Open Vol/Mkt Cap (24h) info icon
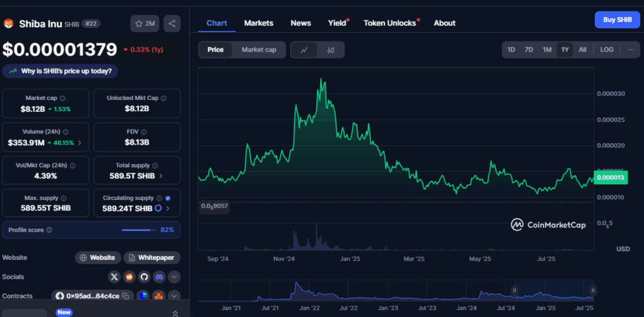This screenshot has height=317, width=644. pos(73,165)
